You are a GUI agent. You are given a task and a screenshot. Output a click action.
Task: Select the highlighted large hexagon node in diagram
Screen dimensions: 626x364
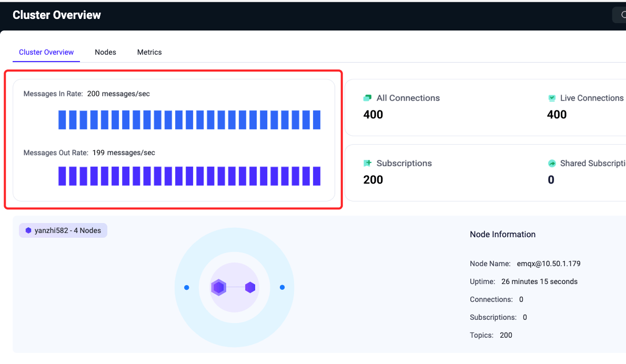219,288
